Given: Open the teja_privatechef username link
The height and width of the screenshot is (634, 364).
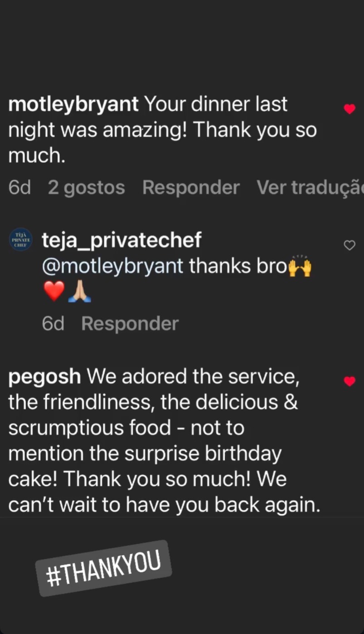Looking at the screenshot, I should point(121,240).
